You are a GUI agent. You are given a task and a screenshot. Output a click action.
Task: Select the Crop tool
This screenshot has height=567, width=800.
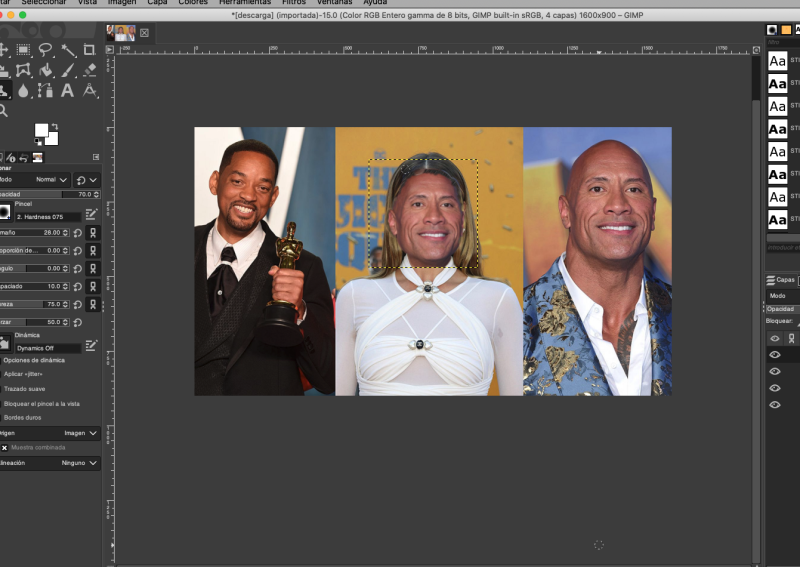(90, 50)
